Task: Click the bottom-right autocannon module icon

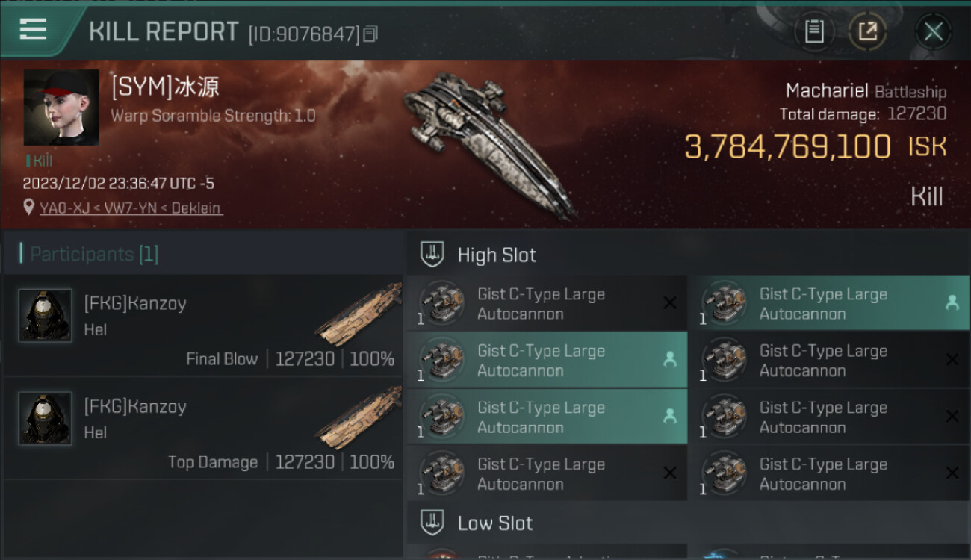Action: tap(725, 473)
